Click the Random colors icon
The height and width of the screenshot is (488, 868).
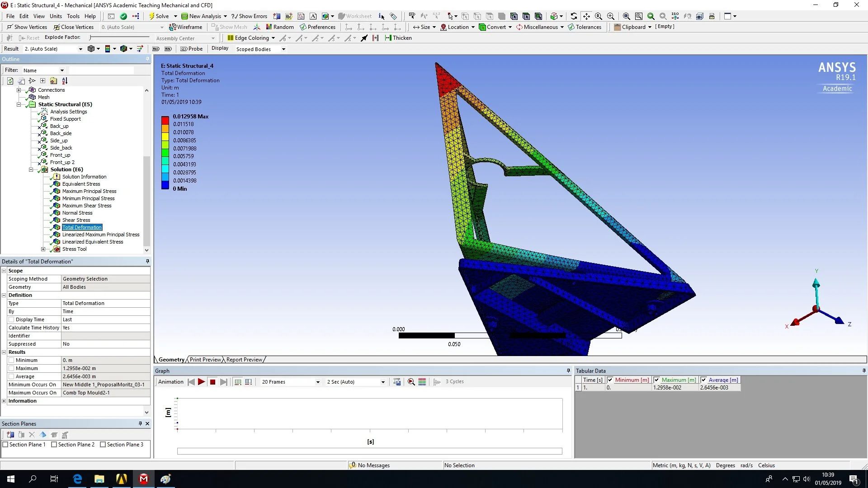point(280,27)
